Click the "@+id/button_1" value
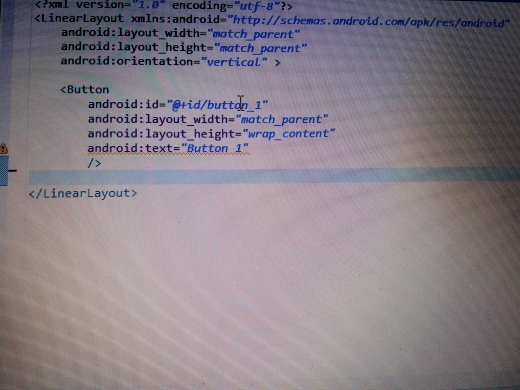This screenshot has height=390, width=520. 217,105
